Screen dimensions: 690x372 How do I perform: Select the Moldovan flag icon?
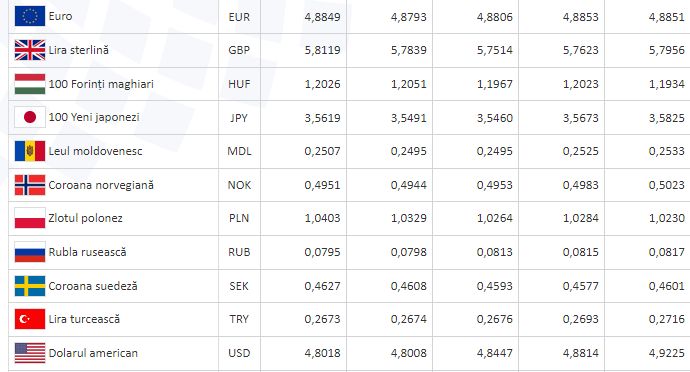(x=29, y=151)
